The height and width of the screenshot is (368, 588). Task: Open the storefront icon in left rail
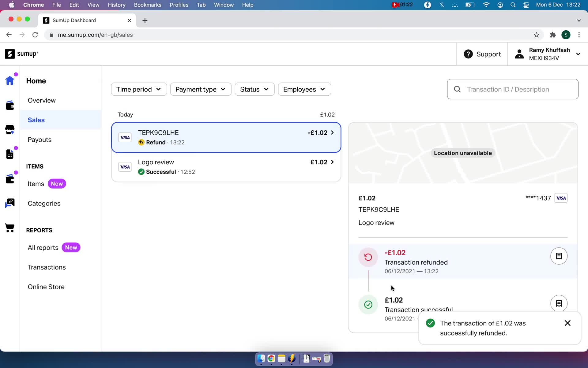10,130
